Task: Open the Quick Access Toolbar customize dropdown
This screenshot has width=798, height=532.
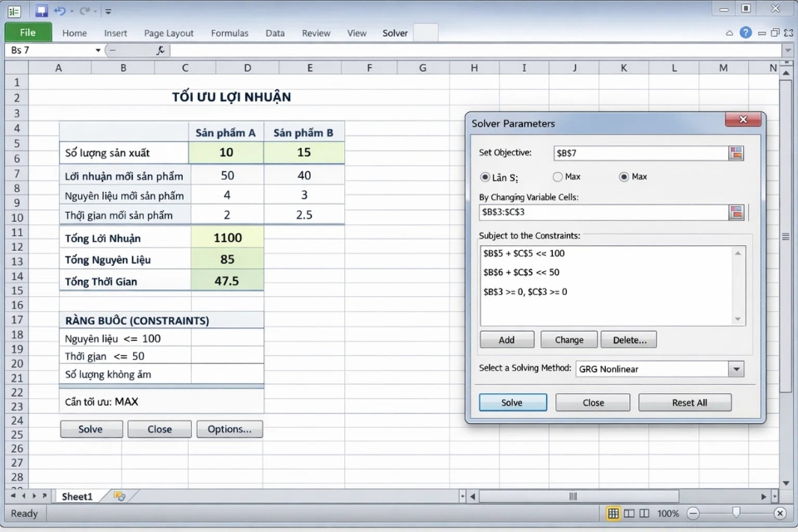Action: [x=108, y=10]
